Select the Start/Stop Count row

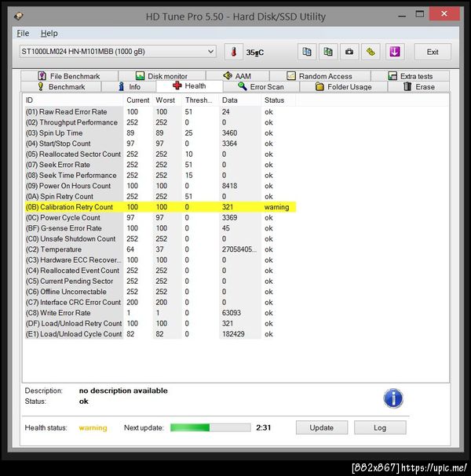pos(160,144)
